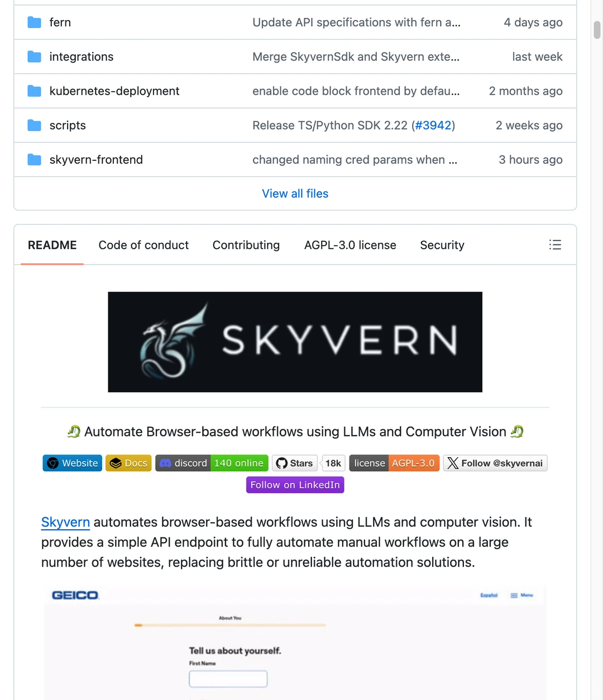
Task: Click the Follow @skyvernai X badge
Action: (x=495, y=463)
